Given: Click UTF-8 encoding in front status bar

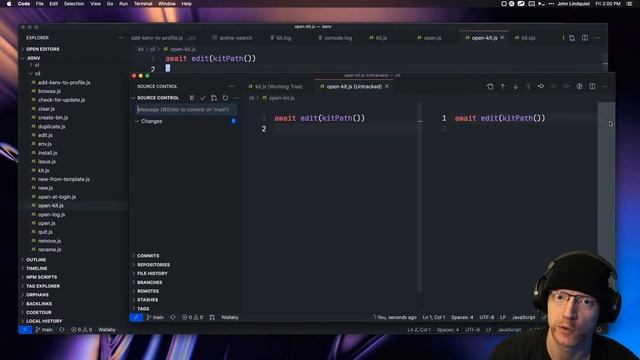Looking at the screenshot, I should (x=487, y=317).
